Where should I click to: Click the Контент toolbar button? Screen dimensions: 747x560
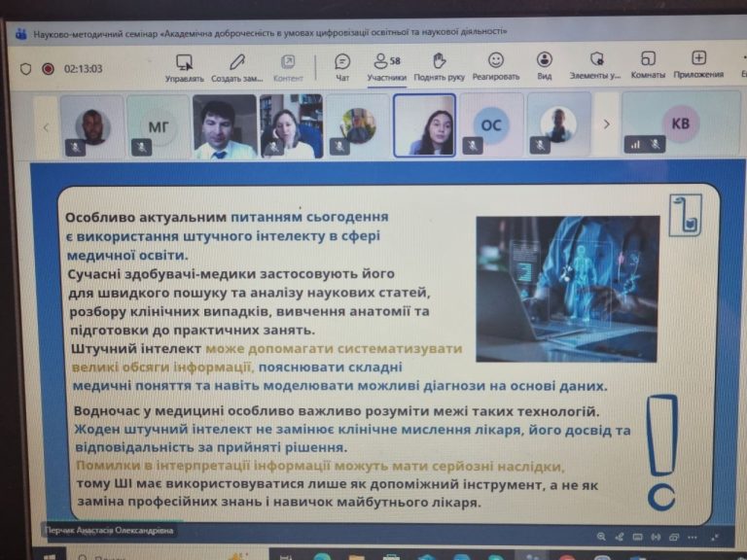point(288,68)
